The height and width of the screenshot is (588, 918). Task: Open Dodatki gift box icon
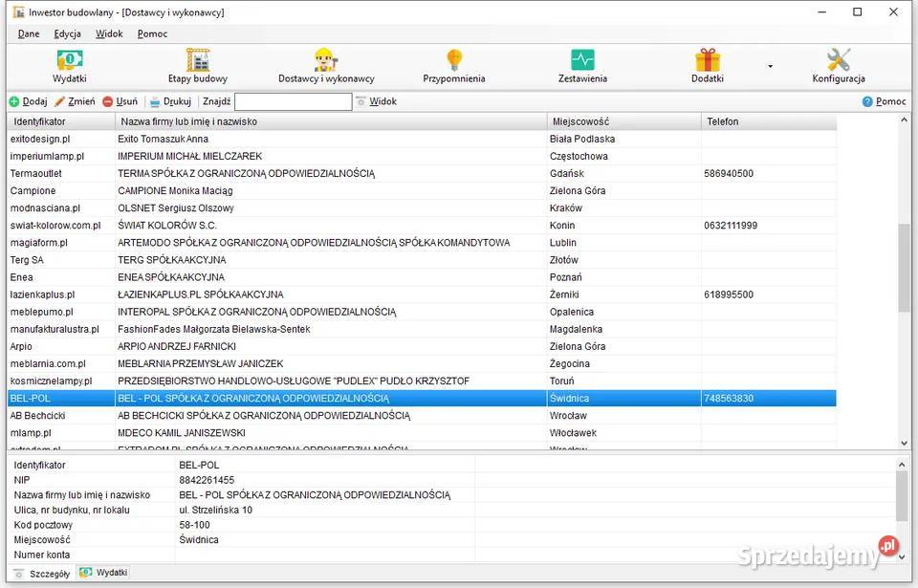708,61
